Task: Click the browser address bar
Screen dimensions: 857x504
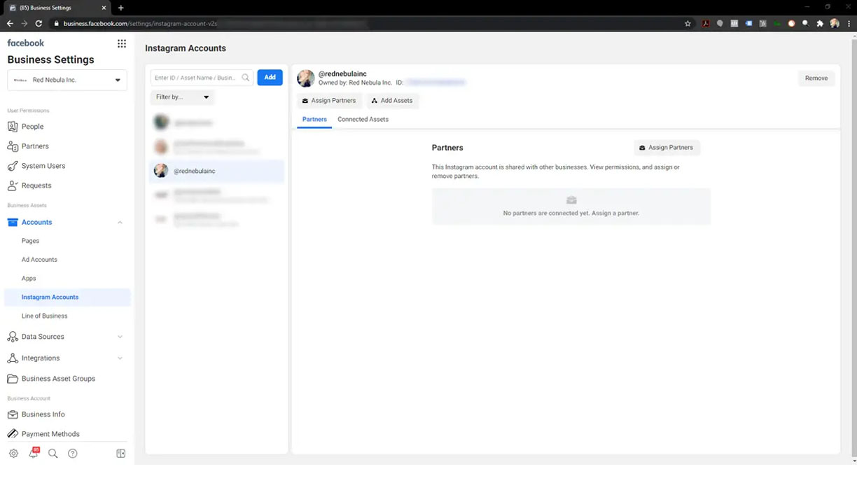Action: click(x=364, y=23)
